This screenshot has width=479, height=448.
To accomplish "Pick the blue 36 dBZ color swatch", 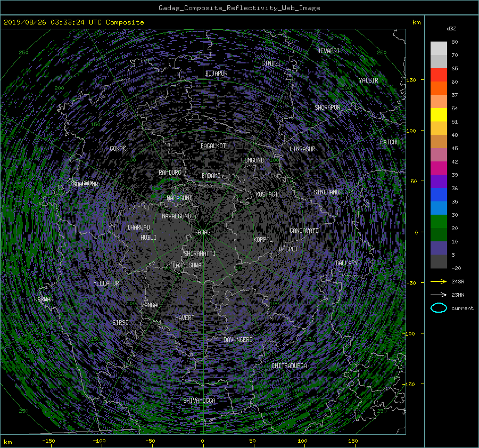I will [439, 194].
